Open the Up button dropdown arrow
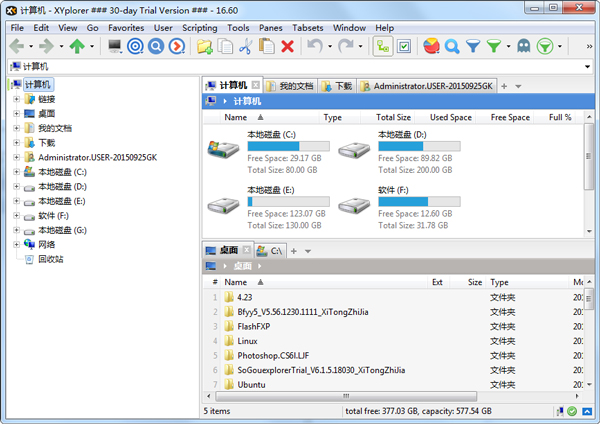This screenshot has width=600, height=424. pos(92,46)
